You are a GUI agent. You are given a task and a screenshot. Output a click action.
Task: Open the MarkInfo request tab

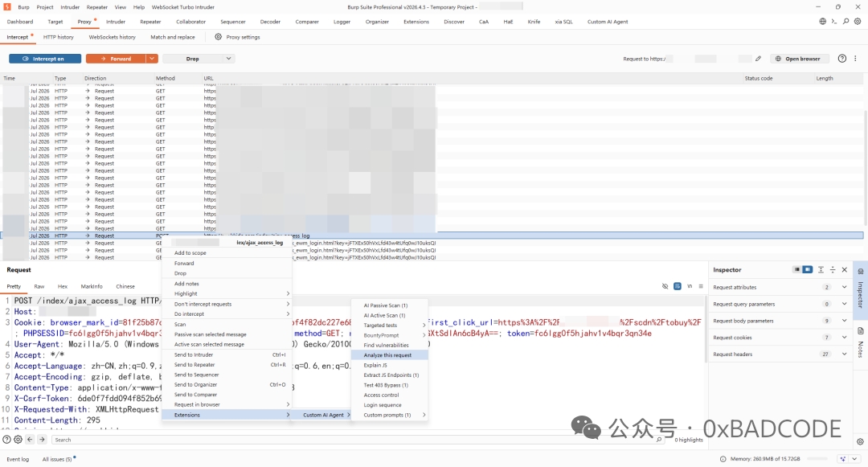(x=92, y=287)
